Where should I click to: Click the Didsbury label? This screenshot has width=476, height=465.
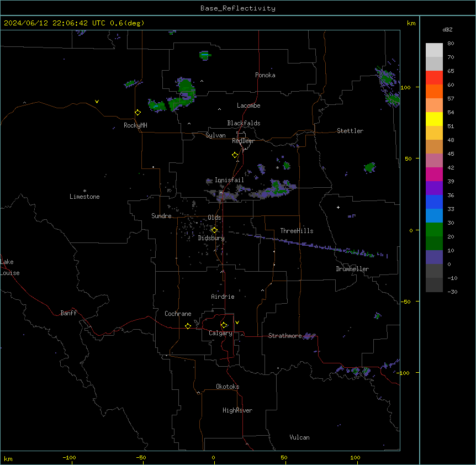pos(211,238)
